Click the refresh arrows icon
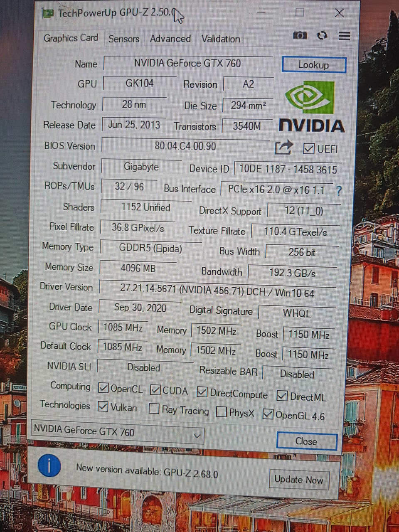 (x=322, y=36)
